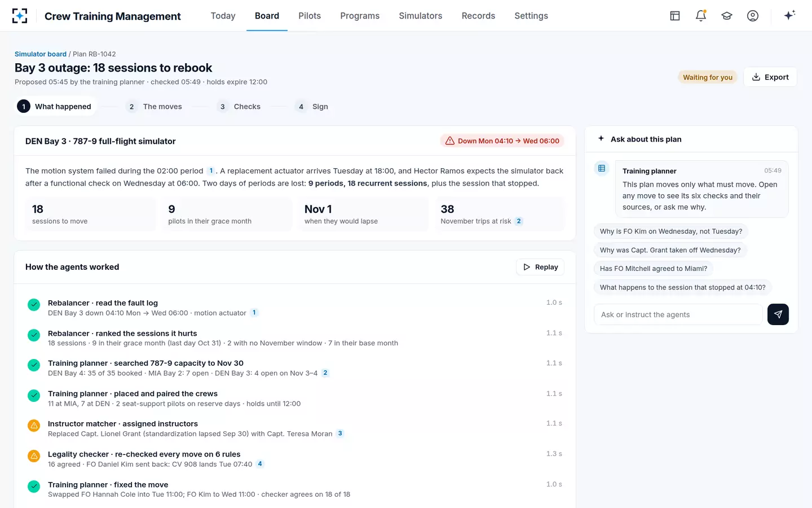Open the notifications bell

[x=701, y=16]
